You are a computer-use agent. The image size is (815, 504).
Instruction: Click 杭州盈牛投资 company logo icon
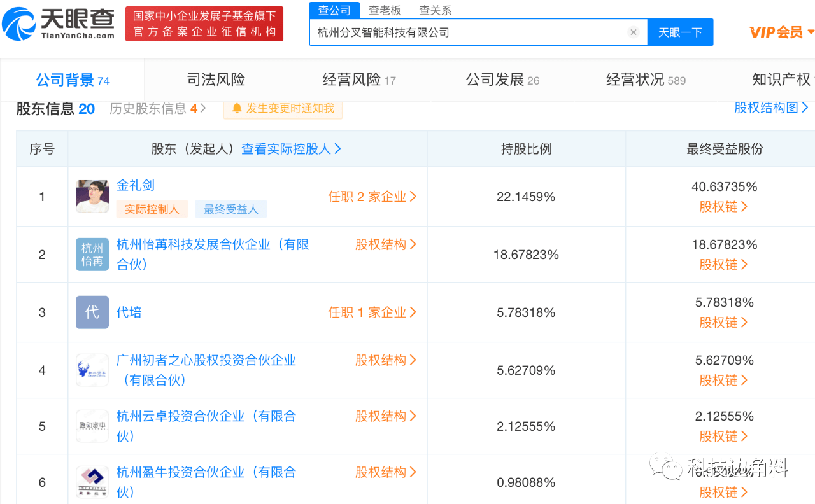coord(92,482)
